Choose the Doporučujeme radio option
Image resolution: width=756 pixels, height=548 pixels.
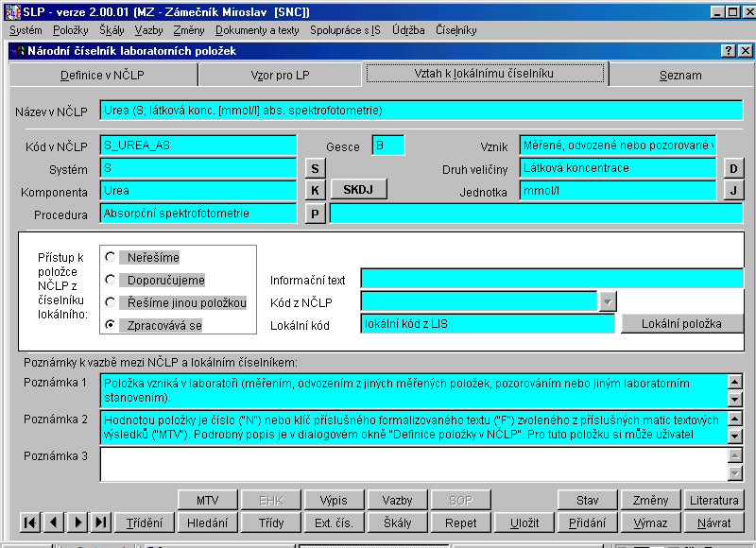[112, 280]
